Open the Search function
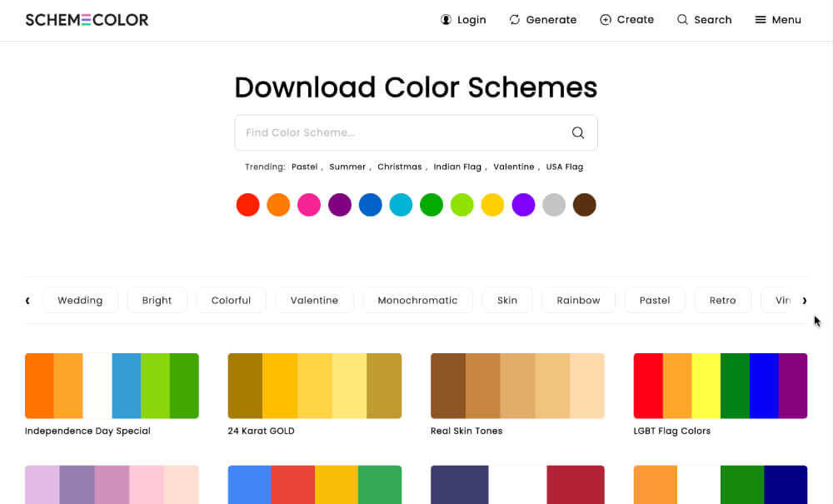Viewport: 833px width, 504px height. (705, 19)
